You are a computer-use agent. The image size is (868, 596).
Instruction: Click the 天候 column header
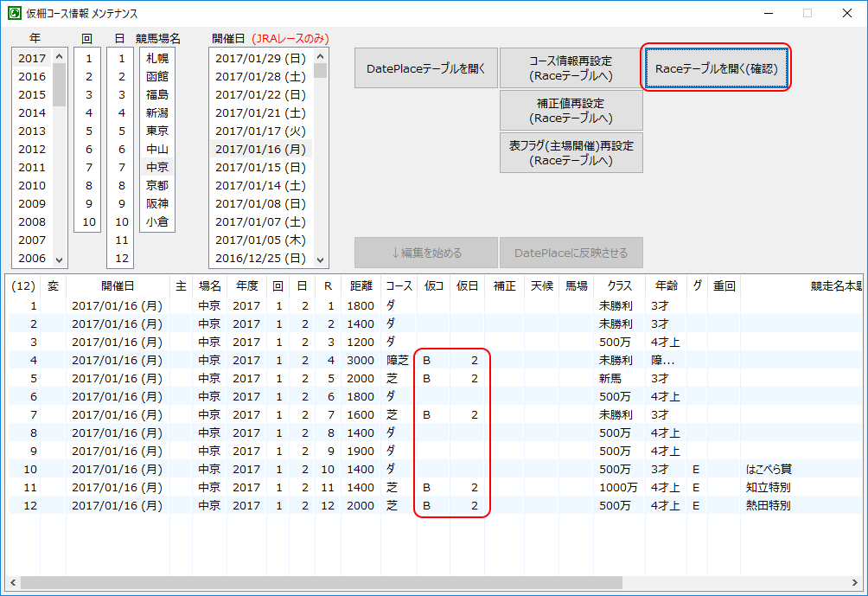(x=542, y=285)
